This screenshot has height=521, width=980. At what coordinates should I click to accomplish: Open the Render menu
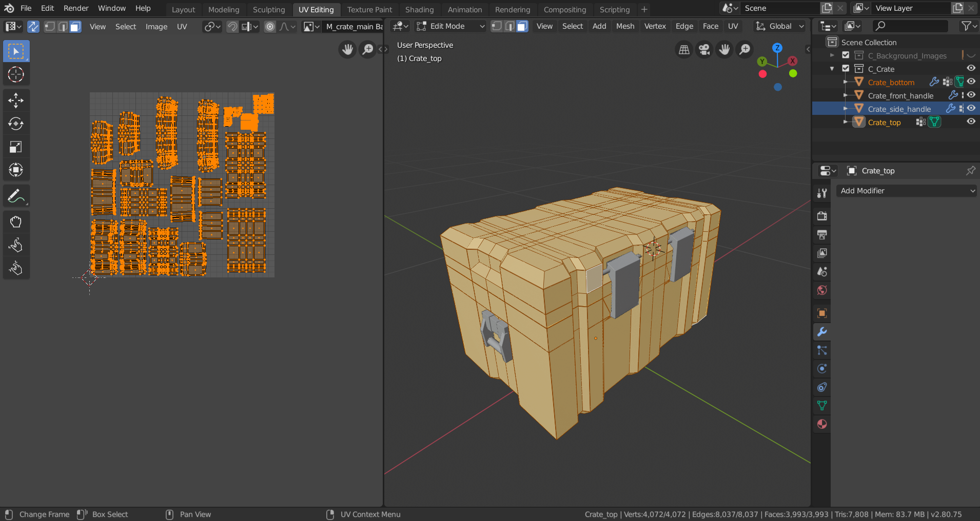click(76, 8)
